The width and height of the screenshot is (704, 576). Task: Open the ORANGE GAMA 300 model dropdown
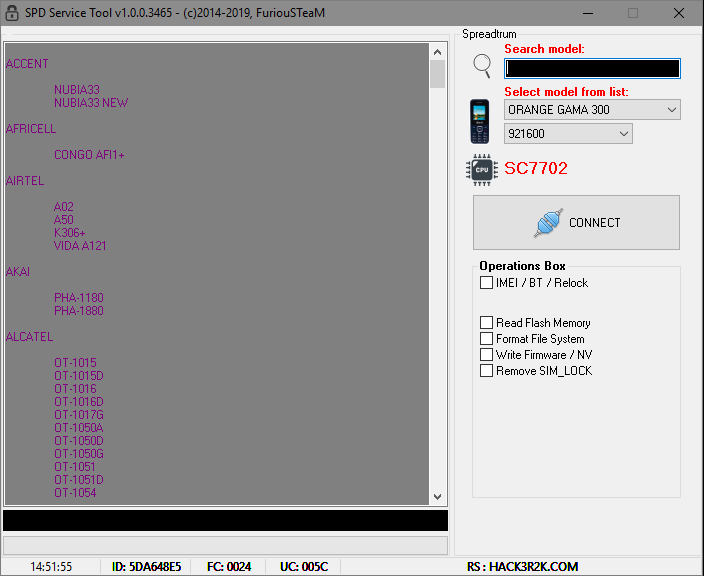(x=592, y=110)
